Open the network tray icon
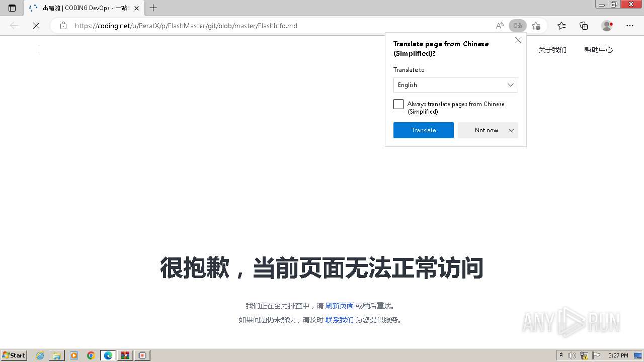The height and width of the screenshot is (362, 644). [x=584, y=355]
